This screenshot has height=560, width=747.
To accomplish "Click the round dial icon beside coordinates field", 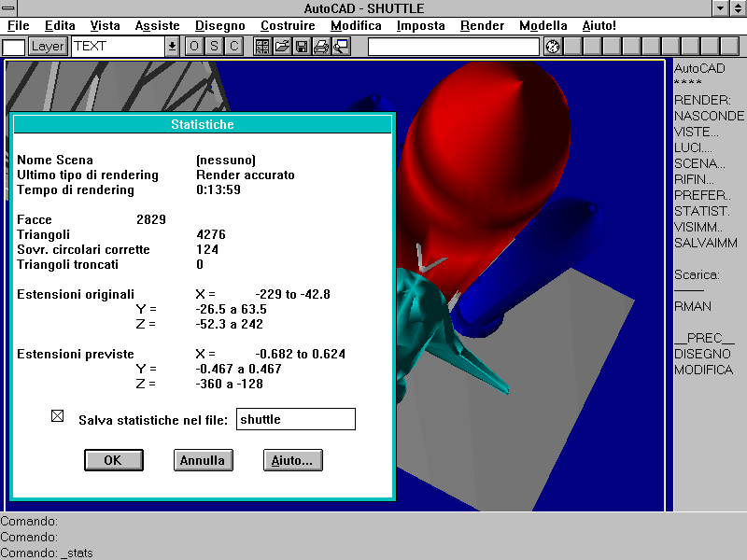I will click(553, 47).
